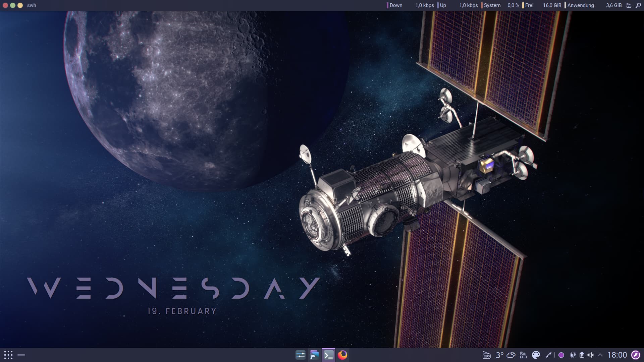Click the yellow window button dot
644x362 pixels.
20,5
